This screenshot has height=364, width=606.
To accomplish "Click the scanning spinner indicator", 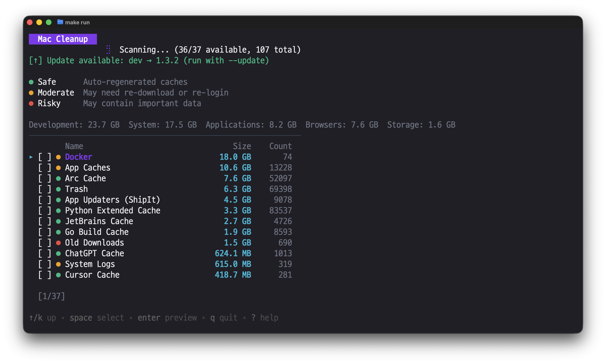I will click(108, 49).
